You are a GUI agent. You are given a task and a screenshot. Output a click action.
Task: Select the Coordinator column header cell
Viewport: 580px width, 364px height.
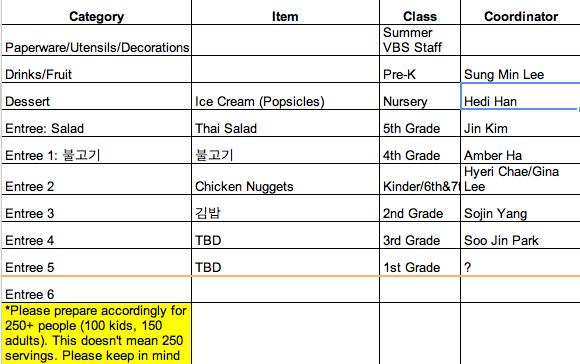click(520, 13)
